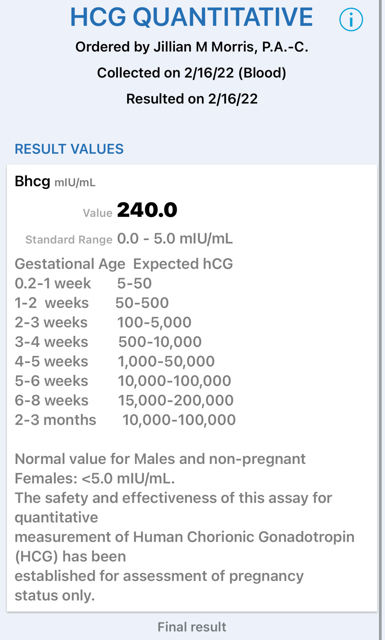Screen dimensions: 385x640
Task: Tap the HCG QUANTITATIVE title
Action: pyautogui.click(x=191, y=17)
